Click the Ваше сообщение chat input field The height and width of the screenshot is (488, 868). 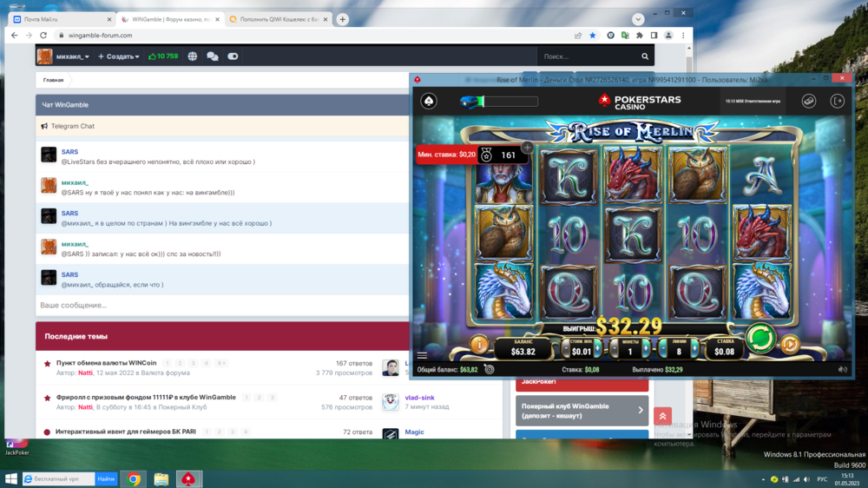tap(217, 306)
